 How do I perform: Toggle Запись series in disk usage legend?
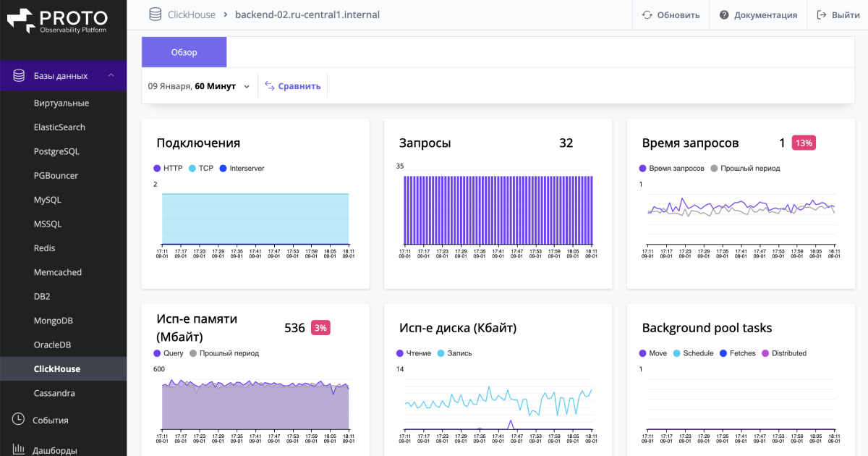tap(454, 353)
